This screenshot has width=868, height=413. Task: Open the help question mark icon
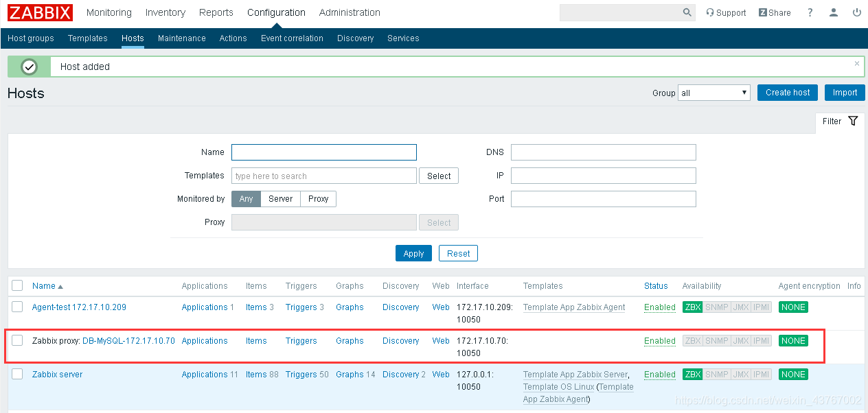click(810, 12)
